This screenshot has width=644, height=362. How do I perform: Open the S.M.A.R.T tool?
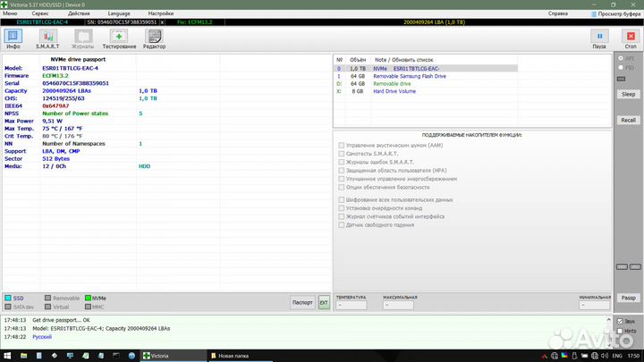pyautogui.click(x=47, y=38)
